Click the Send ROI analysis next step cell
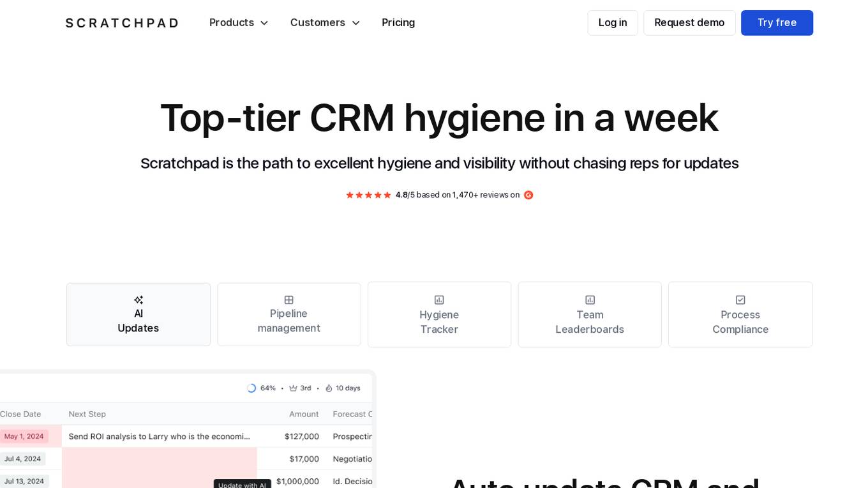Viewport: 868px width, 488px height. point(160,436)
